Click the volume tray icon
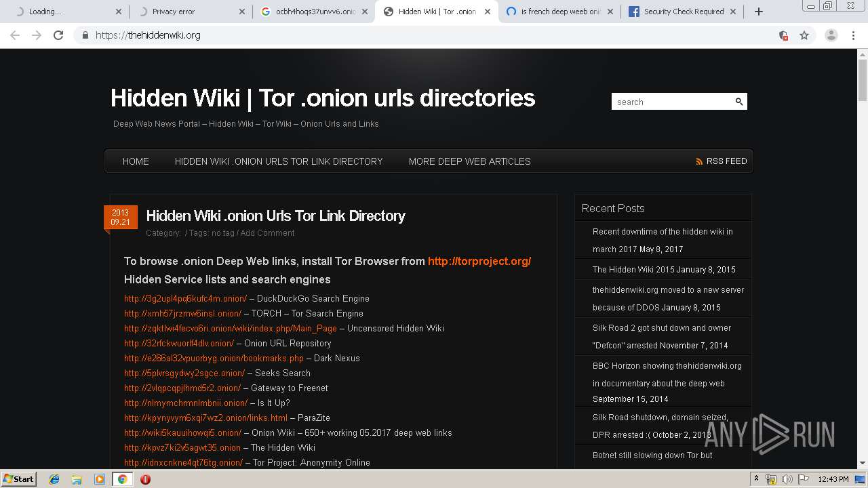The width and height of the screenshot is (868, 488). coord(787,479)
